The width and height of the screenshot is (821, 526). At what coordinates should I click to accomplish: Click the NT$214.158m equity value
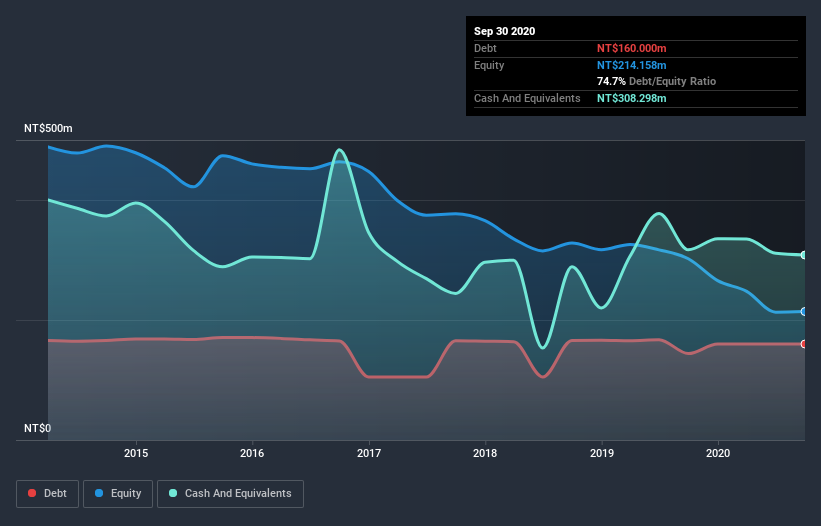(x=631, y=65)
